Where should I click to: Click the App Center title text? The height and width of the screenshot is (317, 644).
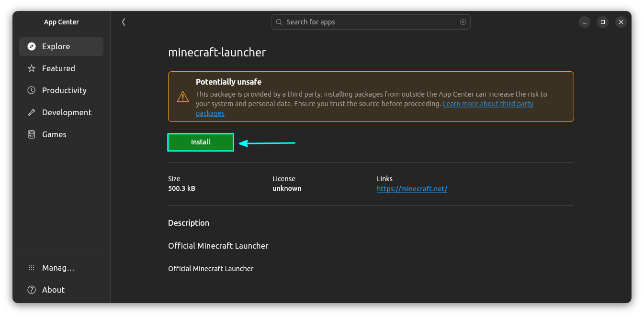pos(61,22)
